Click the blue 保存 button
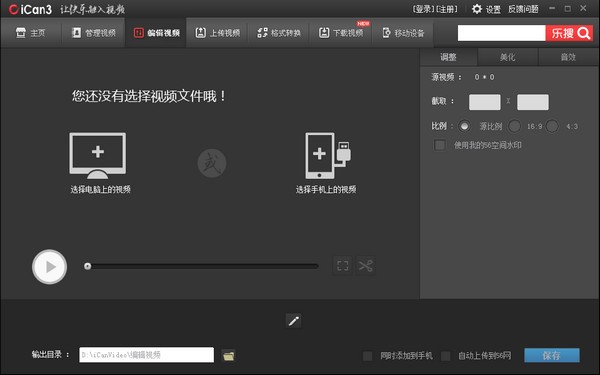The image size is (600, 375). [552, 355]
